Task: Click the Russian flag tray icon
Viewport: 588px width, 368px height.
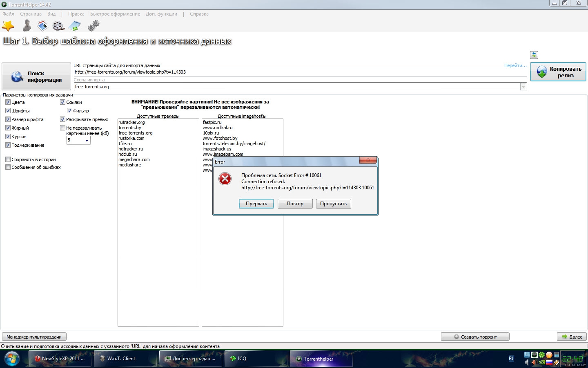Action: 549,362
